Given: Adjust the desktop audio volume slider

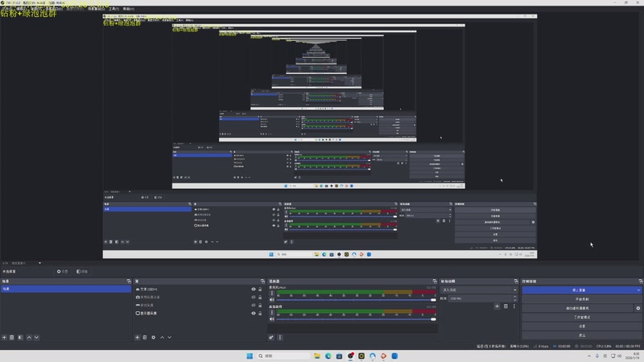Looking at the screenshot, I should pos(356,319).
